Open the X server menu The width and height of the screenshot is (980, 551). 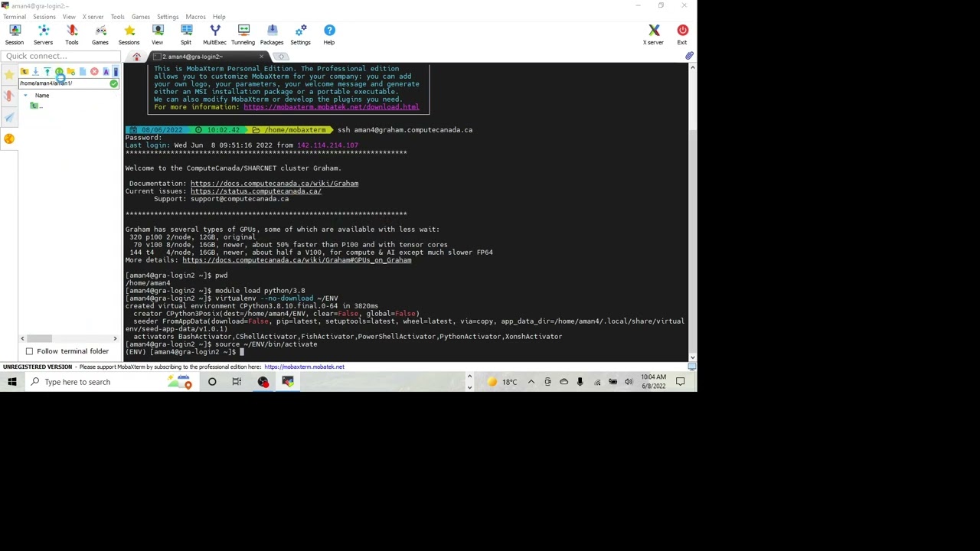click(x=93, y=17)
